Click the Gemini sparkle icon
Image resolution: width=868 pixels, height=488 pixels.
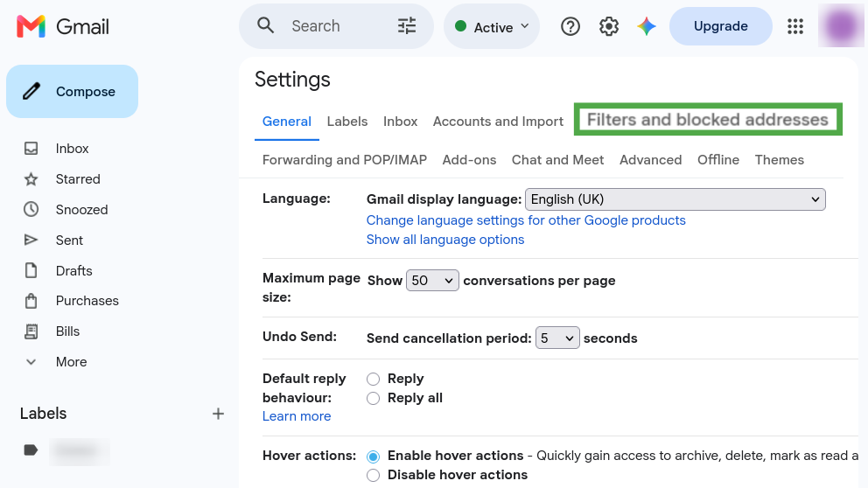pyautogui.click(x=647, y=26)
